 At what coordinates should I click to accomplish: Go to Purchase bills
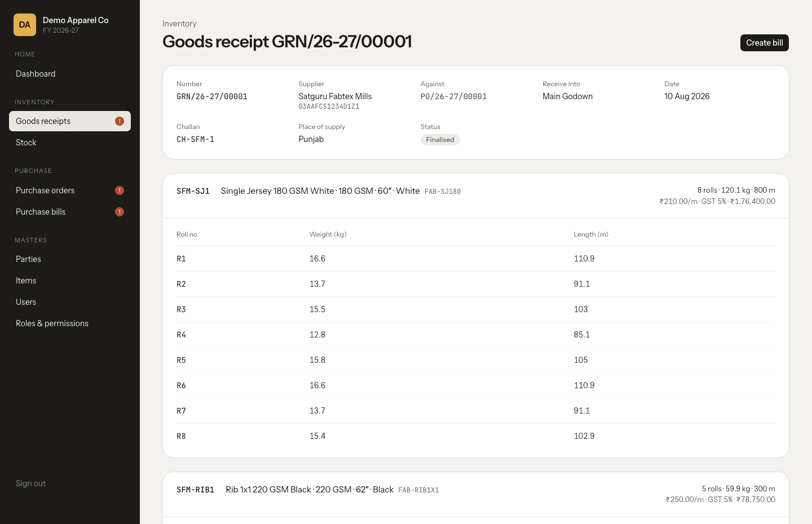coord(70,212)
